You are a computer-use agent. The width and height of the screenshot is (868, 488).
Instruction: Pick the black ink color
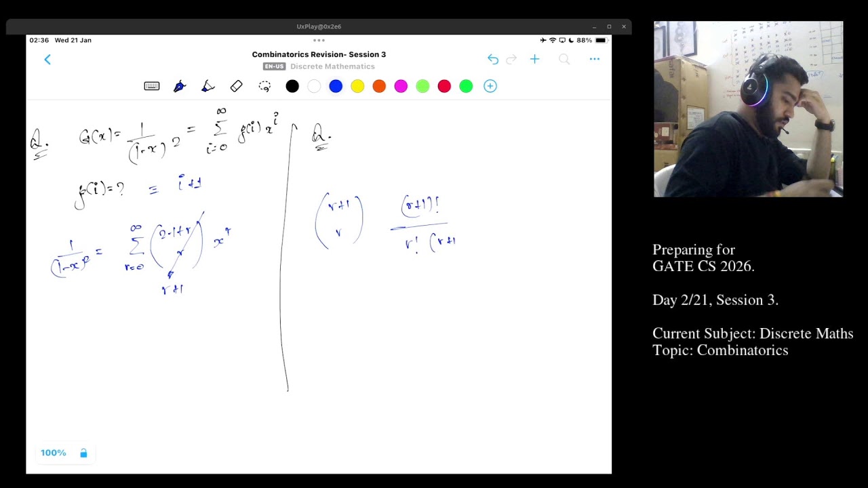[x=292, y=86]
